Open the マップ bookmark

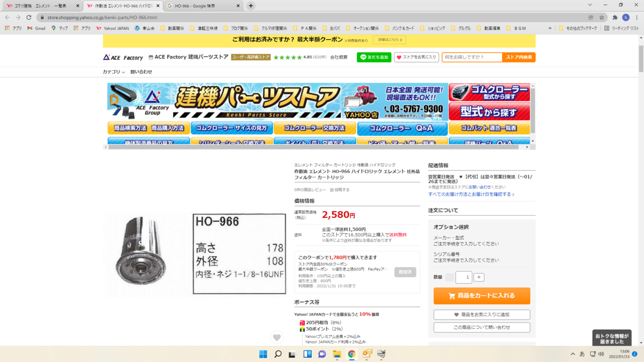pos(60,28)
